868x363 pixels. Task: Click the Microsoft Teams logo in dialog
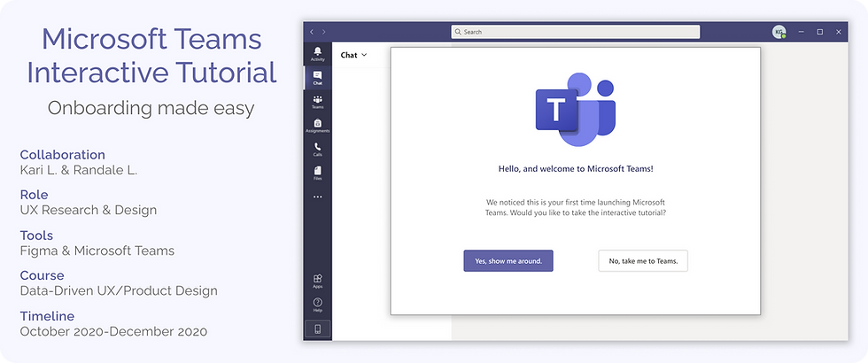(x=575, y=109)
